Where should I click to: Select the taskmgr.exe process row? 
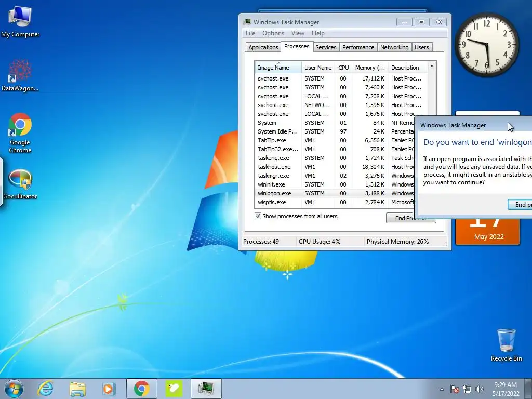(x=334, y=176)
